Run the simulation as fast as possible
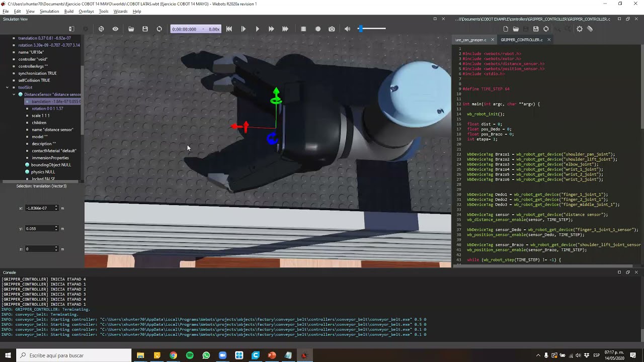The height and width of the screenshot is (362, 644). [285, 29]
